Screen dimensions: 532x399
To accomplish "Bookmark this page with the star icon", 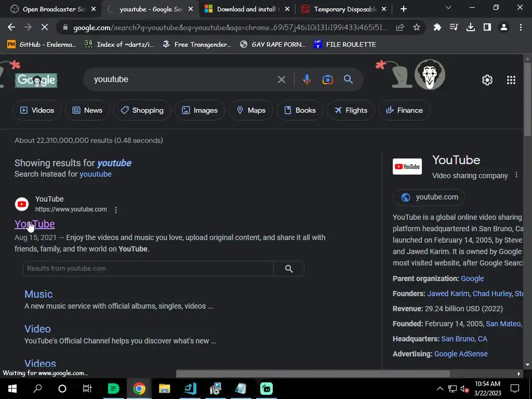I will [x=417, y=28].
